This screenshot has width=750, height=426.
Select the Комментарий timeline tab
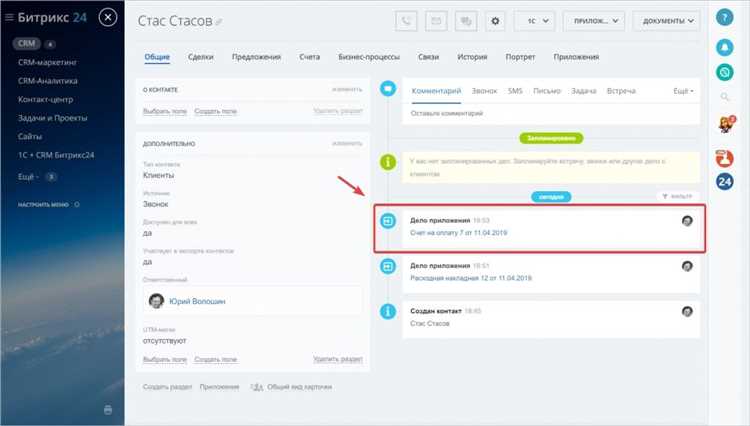436,91
